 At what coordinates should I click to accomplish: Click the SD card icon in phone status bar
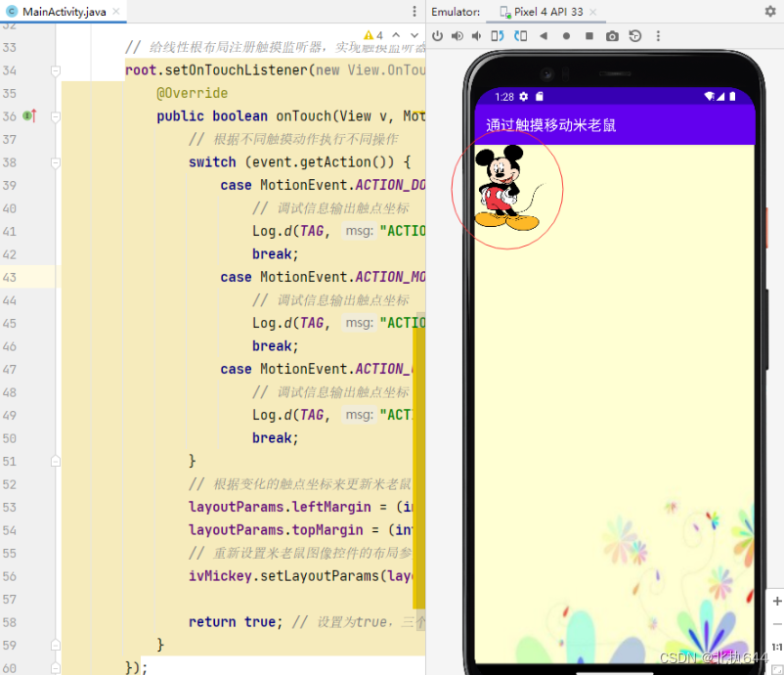click(x=539, y=97)
